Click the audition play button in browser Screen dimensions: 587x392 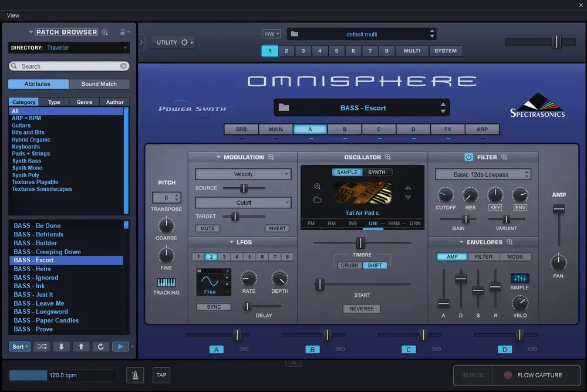120,347
